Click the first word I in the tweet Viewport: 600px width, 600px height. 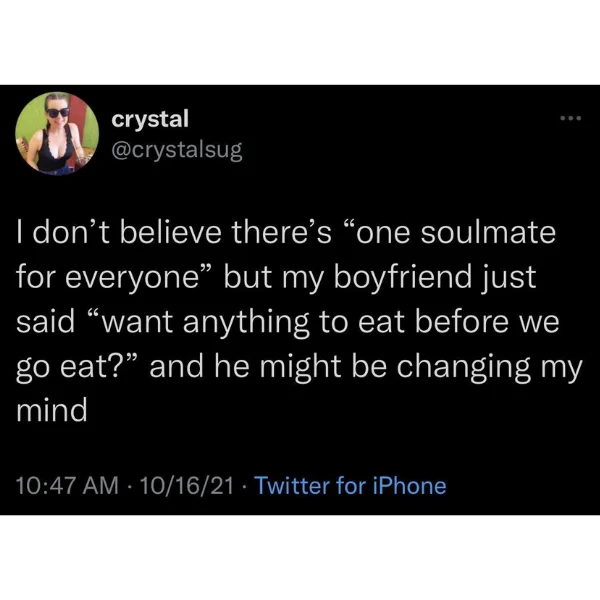(x=19, y=233)
